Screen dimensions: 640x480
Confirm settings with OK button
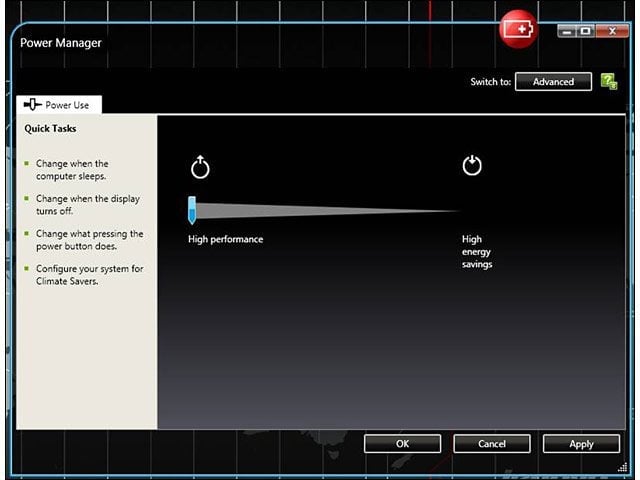click(x=402, y=444)
